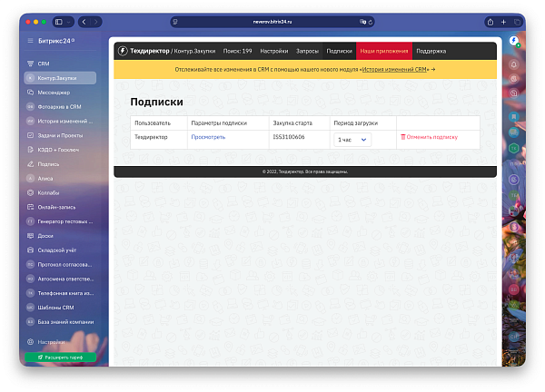
Task: Expand the Safari sidebar toggle chevron
Action: (x=68, y=22)
